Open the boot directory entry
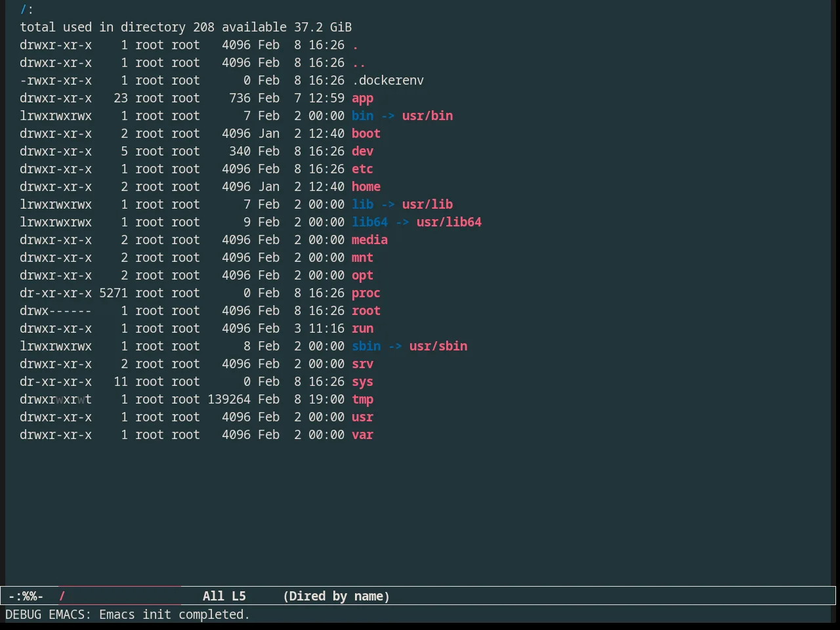 pos(366,134)
